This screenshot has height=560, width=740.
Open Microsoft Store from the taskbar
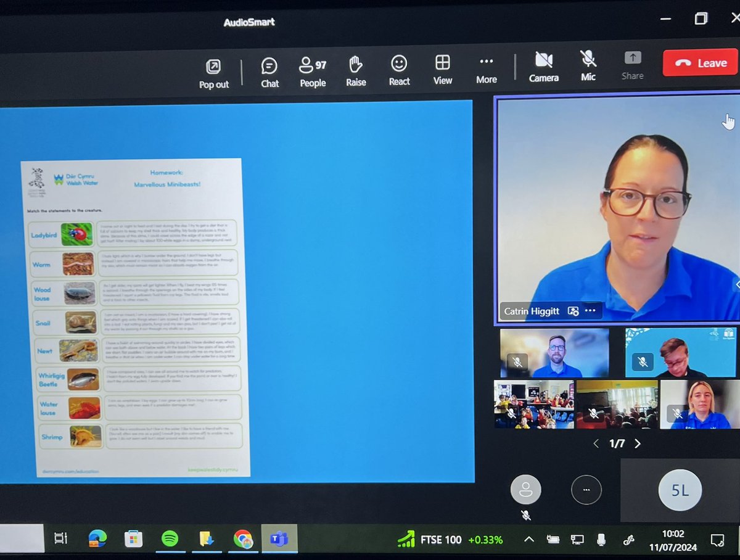133,540
